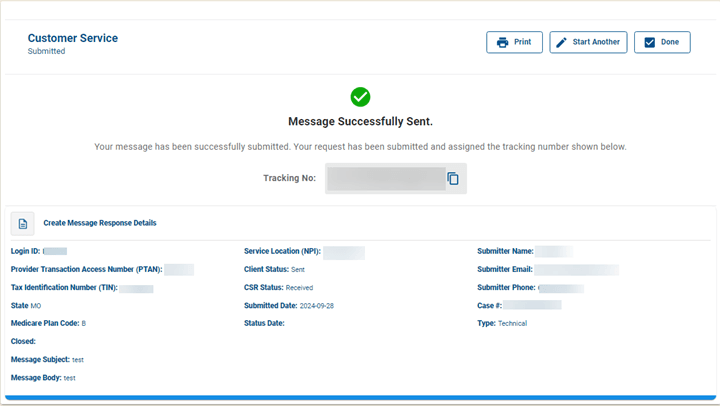
Task: Click the Message Subject value test
Action: (78, 360)
